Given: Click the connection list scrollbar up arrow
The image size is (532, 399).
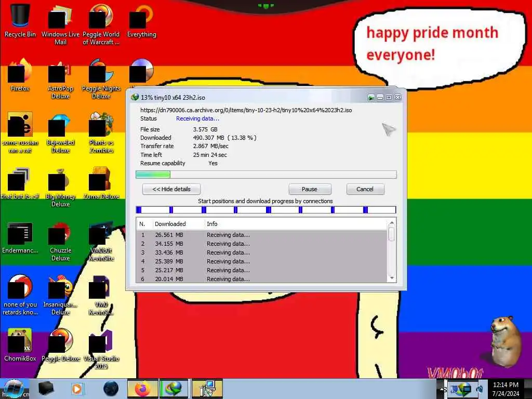Looking at the screenshot, I should click(x=392, y=223).
